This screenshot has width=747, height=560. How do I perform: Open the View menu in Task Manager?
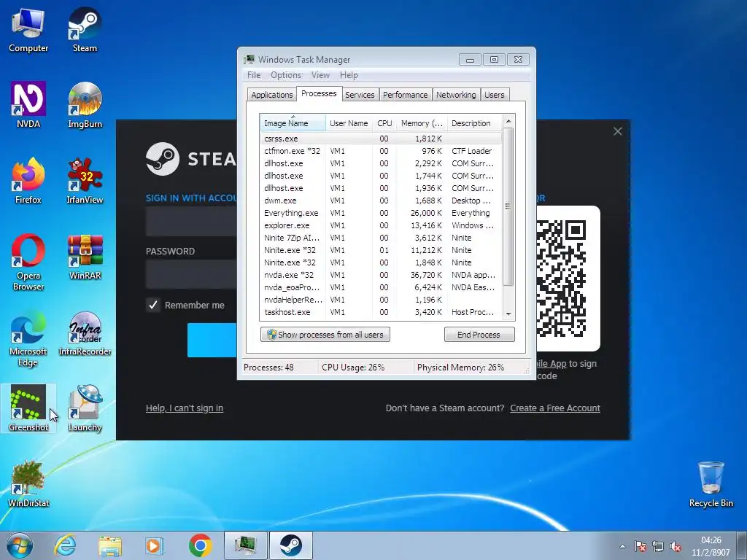tap(320, 75)
